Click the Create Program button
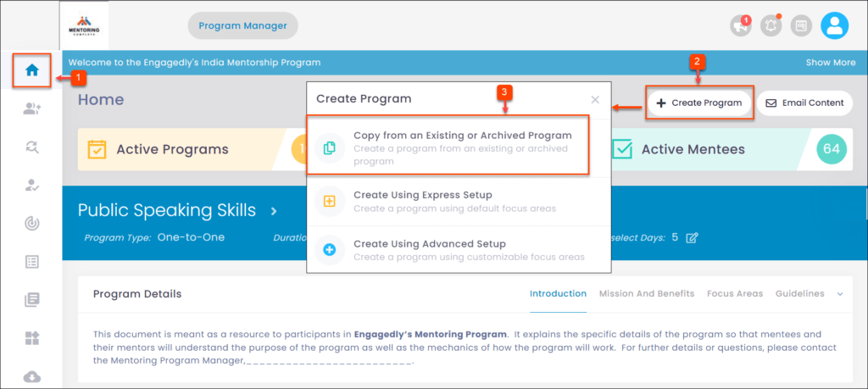This screenshot has height=389, width=868. (x=698, y=103)
